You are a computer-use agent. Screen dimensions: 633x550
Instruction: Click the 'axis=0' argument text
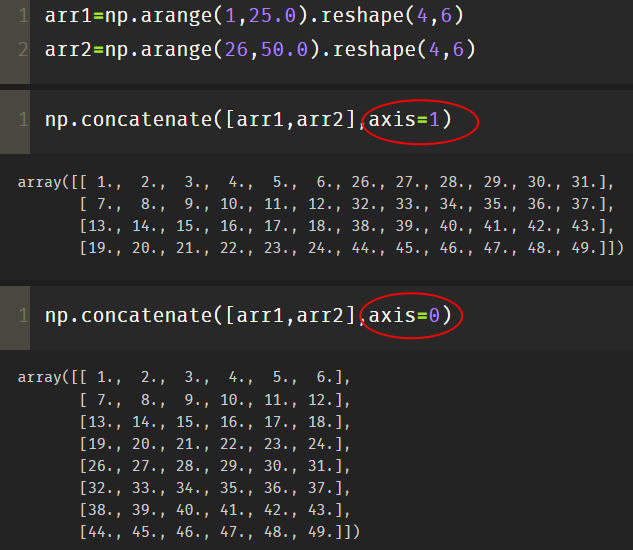pyautogui.click(x=404, y=315)
